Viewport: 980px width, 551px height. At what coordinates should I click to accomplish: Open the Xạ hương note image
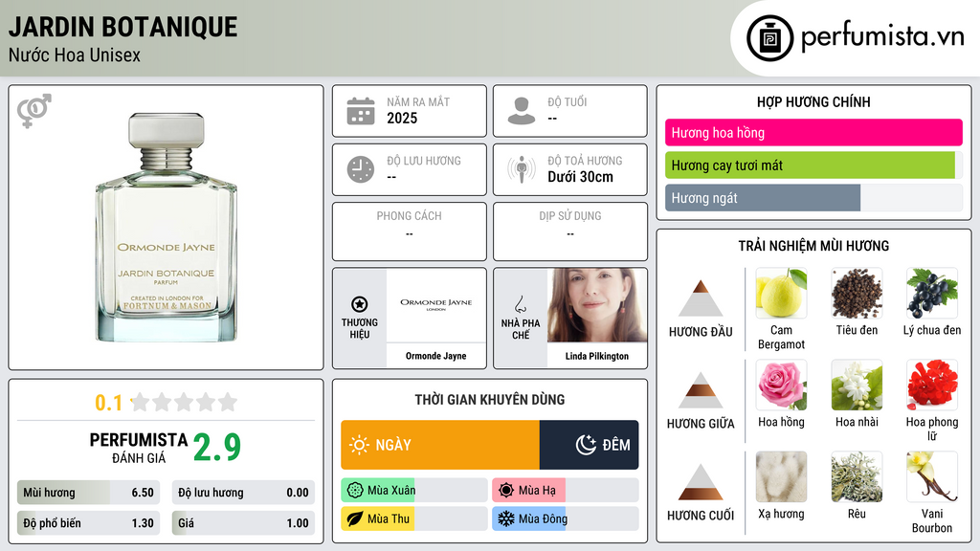coord(781,476)
